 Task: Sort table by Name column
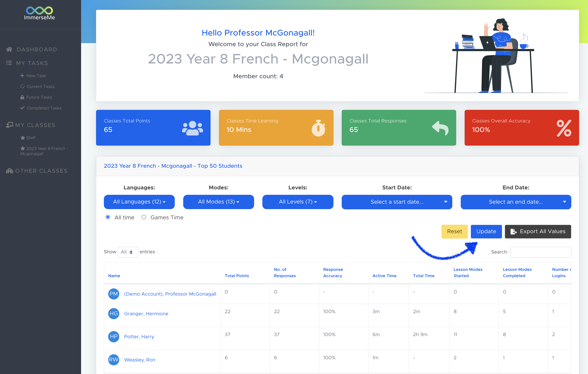(114, 275)
